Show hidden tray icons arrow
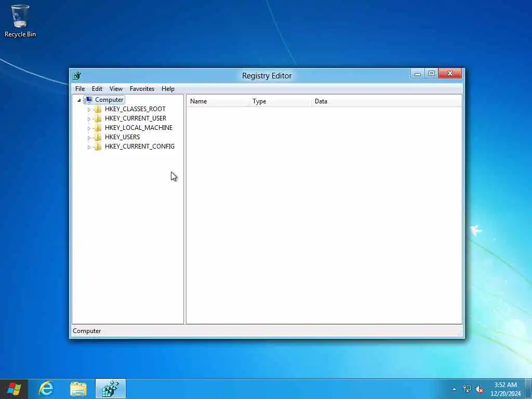Image resolution: width=532 pixels, height=399 pixels. pos(454,389)
